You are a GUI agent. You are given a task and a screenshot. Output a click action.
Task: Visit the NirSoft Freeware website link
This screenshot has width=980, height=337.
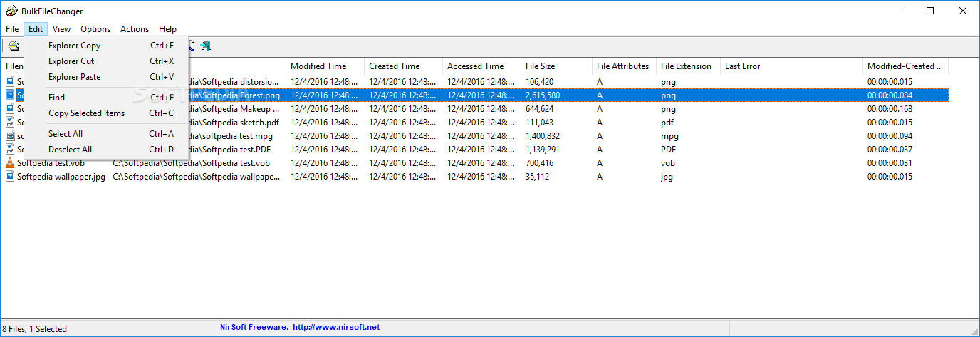pos(298,328)
